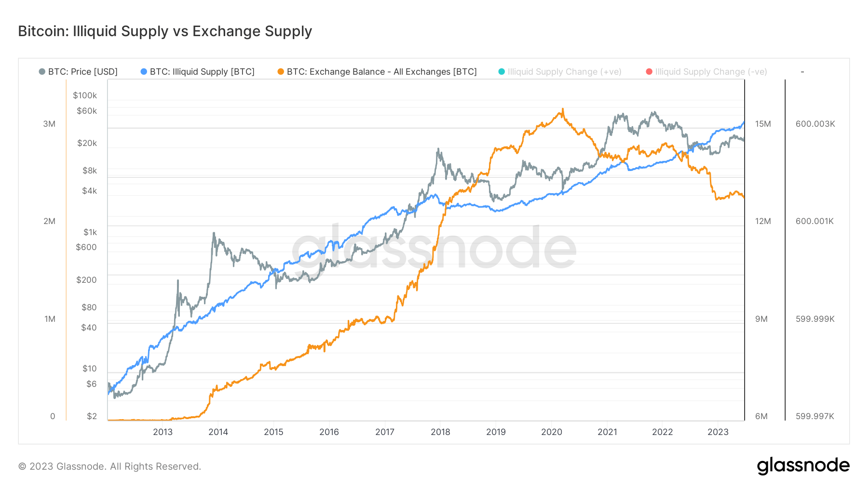
Task: Click the $200 price axis label
Action: (x=86, y=280)
